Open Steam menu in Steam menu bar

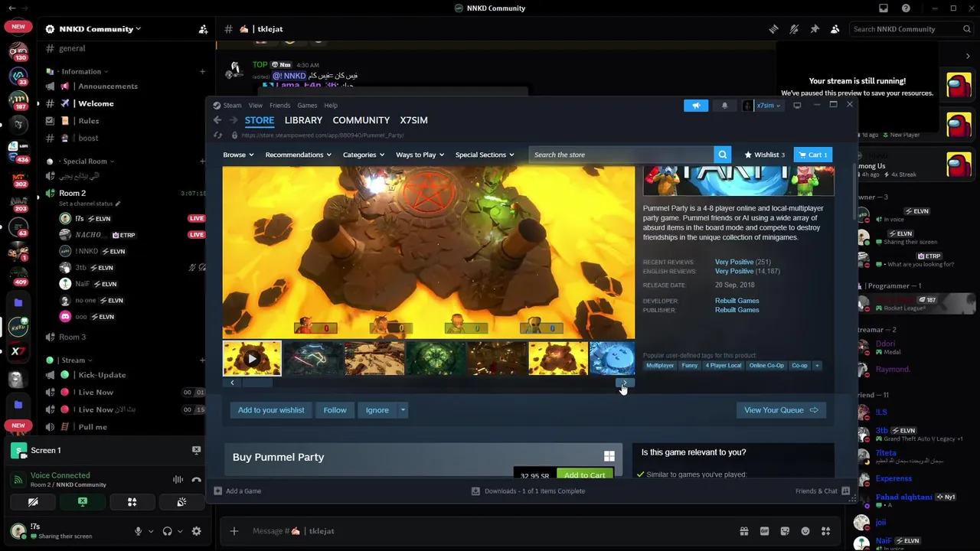[x=232, y=106]
